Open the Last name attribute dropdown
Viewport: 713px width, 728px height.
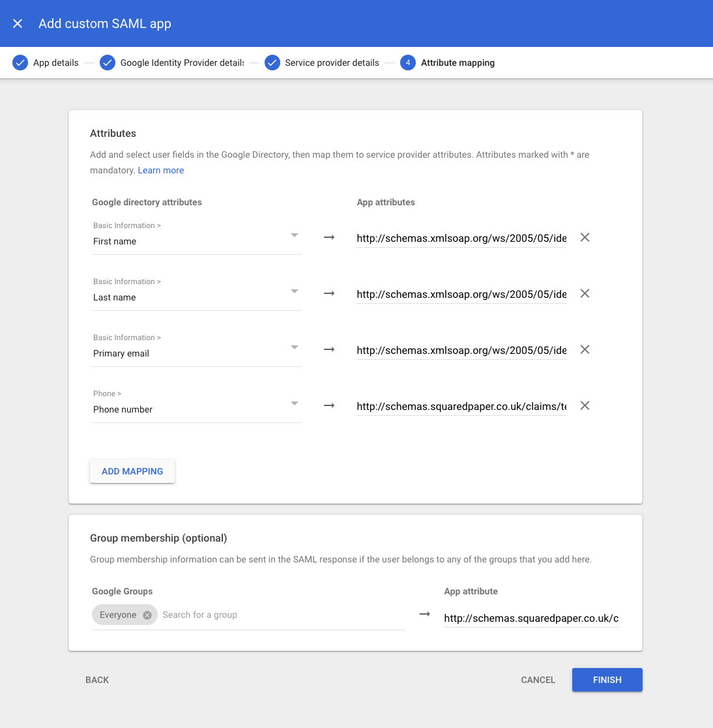click(x=196, y=293)
